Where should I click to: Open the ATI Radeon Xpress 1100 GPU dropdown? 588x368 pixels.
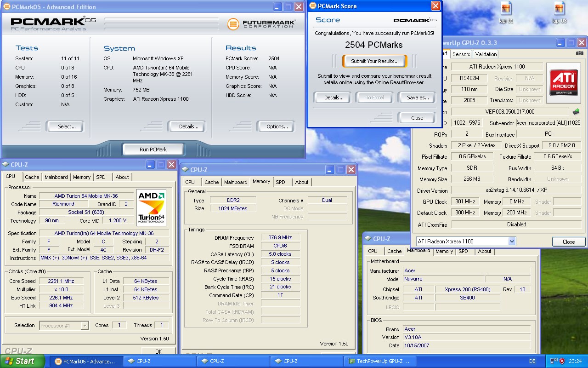click(x=512, y=241)
